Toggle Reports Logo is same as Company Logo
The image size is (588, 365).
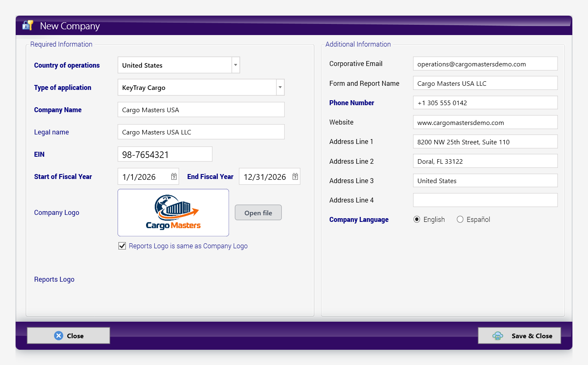(x=122, y=246)
